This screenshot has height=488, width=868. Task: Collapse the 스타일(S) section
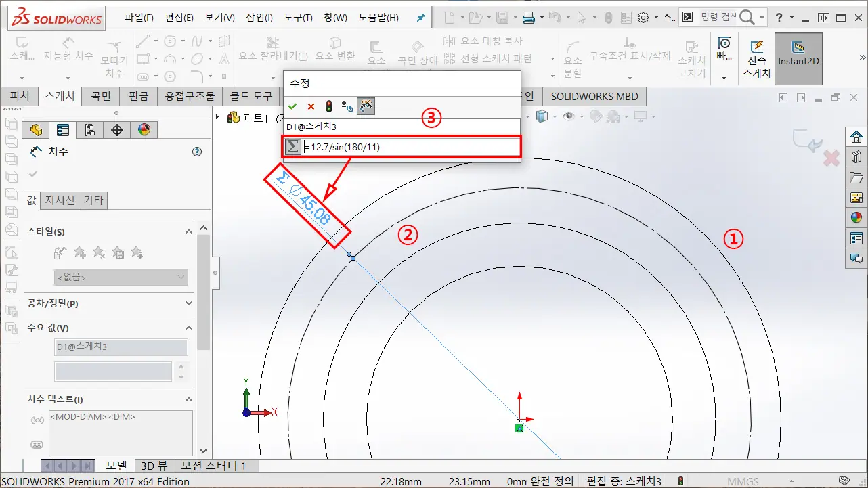coord(189,231)
